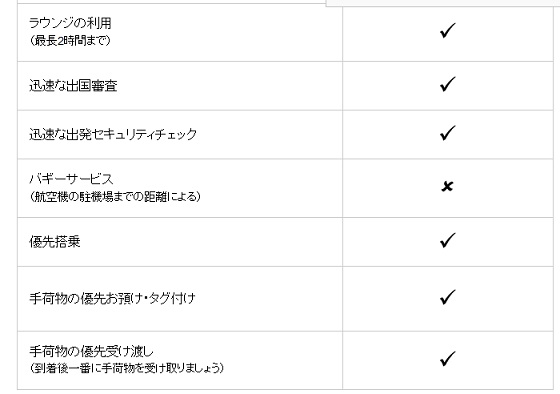Select the 迅速な出国審査 label
560x394 pixels.
tap(73, 86)
